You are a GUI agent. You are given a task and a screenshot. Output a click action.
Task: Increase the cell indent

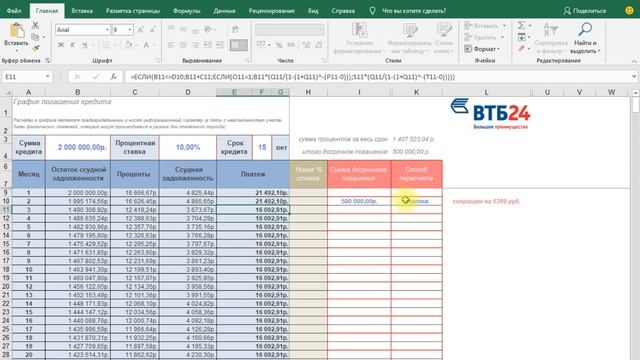pos(220,45)
